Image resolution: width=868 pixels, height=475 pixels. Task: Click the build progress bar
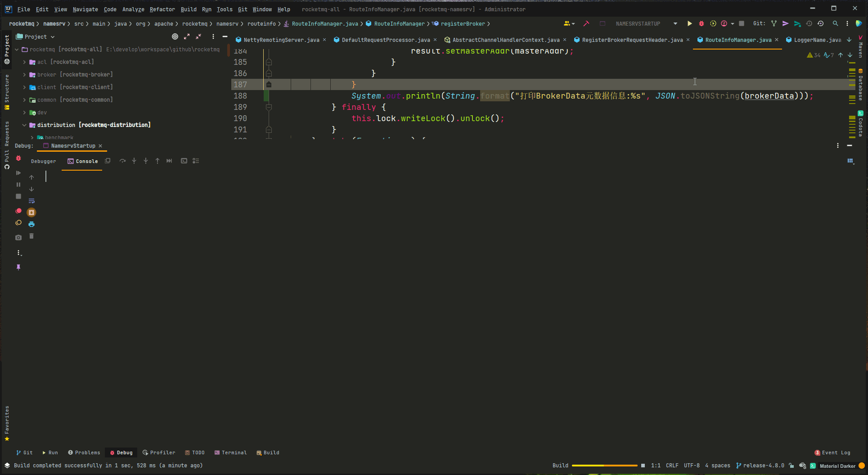[604, 466]
